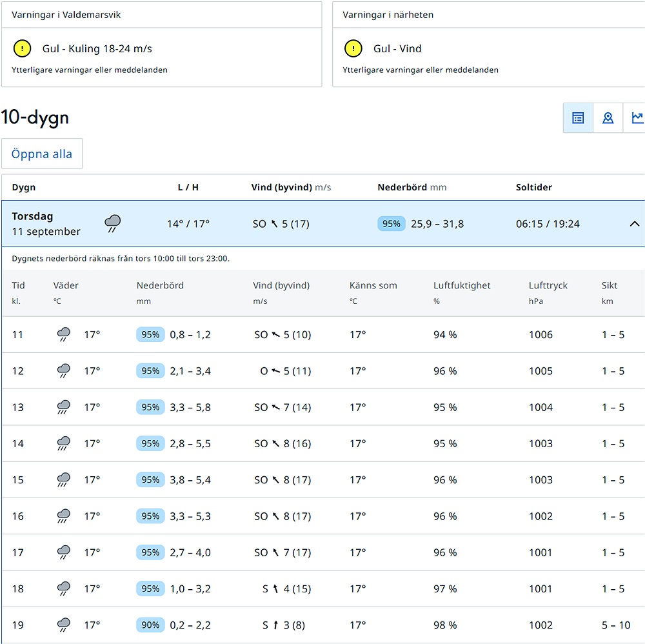Click wind arrow in the 16 o'clock row
The image size is (645, 644).
coord(275,516)
